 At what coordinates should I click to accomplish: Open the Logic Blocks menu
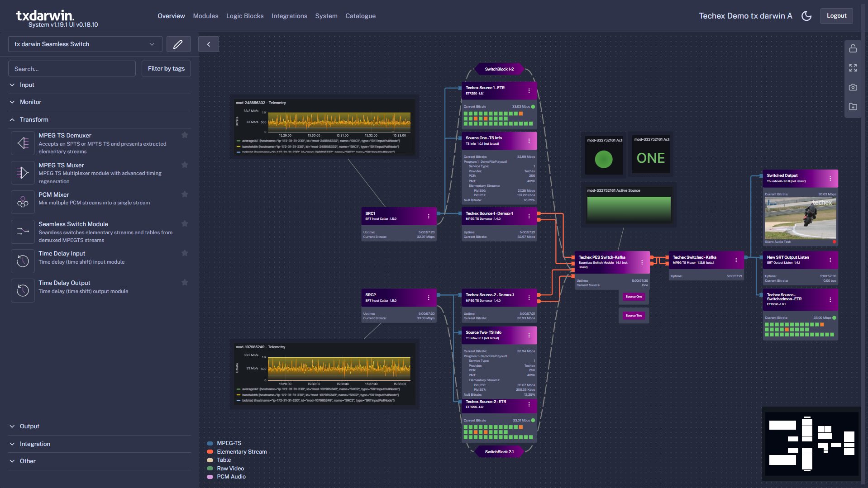244,16
